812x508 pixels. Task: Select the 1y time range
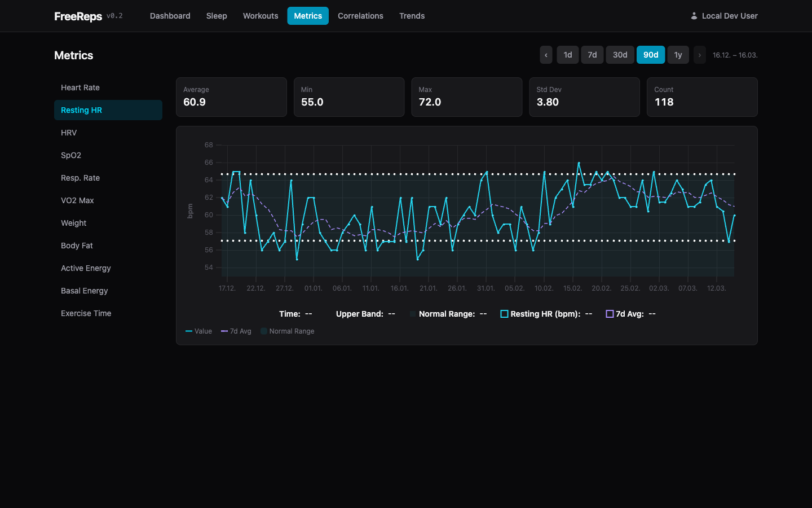(678, 55)
